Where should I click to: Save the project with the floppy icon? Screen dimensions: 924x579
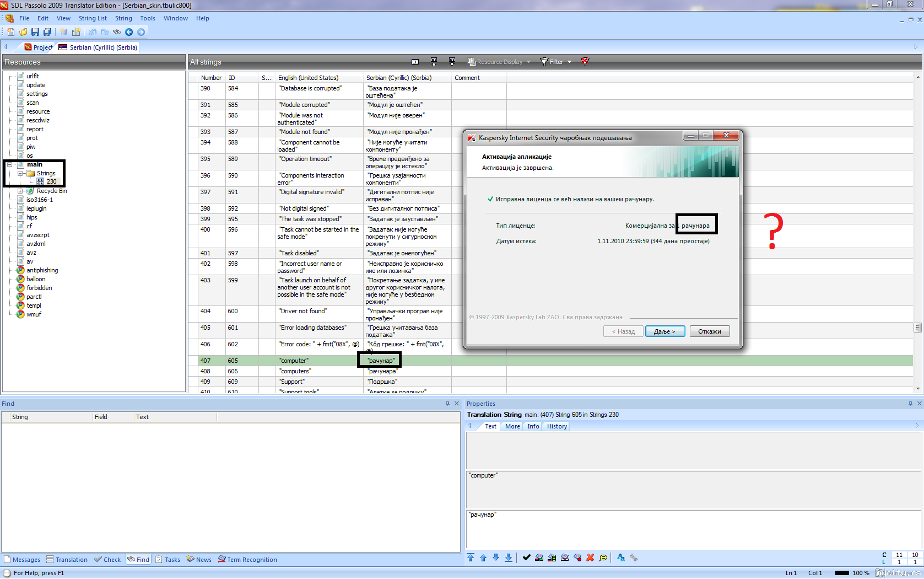[35, 32]
